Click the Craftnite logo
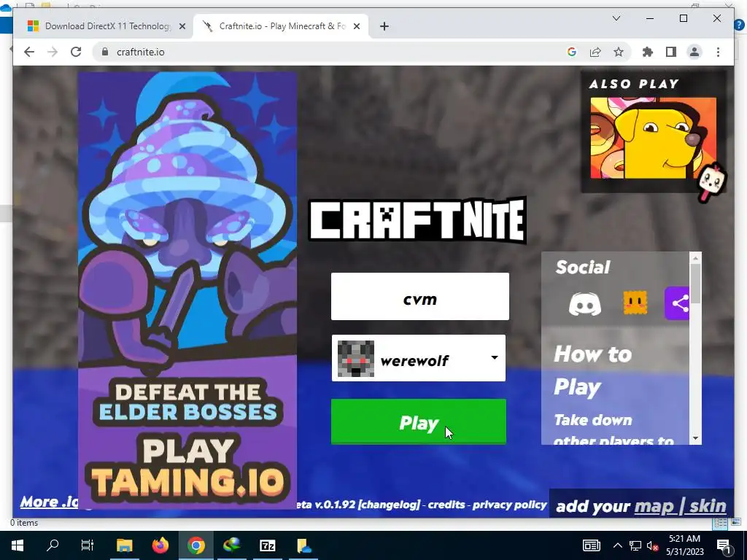 (x=417, y=220)
